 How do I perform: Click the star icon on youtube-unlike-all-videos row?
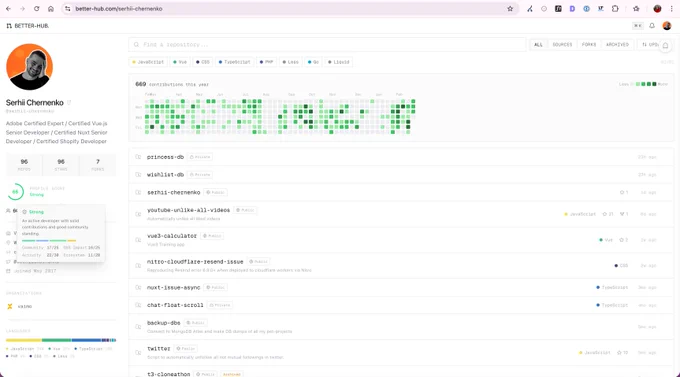pos(605,214)
